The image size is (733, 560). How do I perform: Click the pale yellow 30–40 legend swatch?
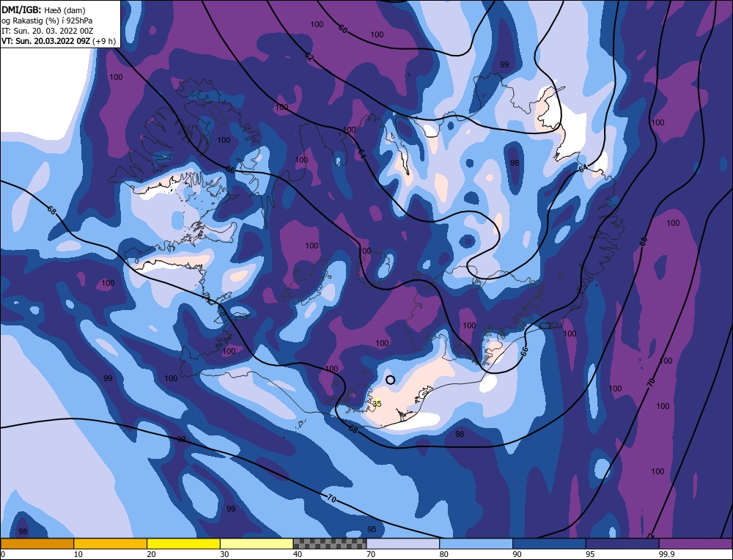tap(257, 543)
